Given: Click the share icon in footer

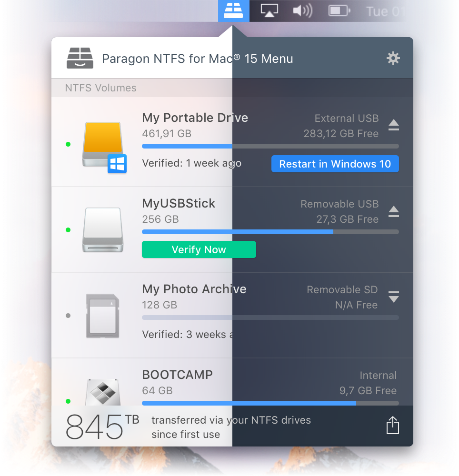Looking at the screenshot, I should tap(392, 425).
